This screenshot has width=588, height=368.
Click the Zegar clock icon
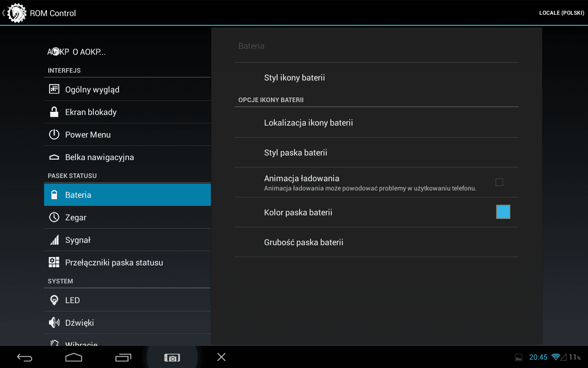[54, 217]
